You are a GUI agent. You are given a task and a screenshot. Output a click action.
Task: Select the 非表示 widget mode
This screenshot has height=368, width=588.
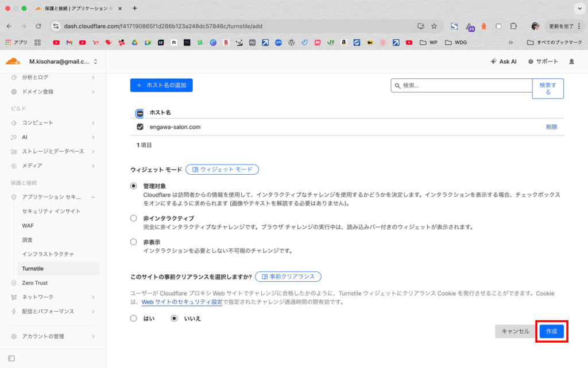[x=134, y=242]
